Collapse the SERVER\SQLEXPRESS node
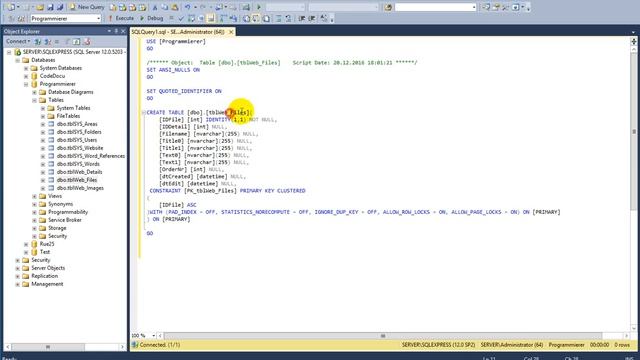This screenshot has height=360, width=640. click(x=9, y=52)
